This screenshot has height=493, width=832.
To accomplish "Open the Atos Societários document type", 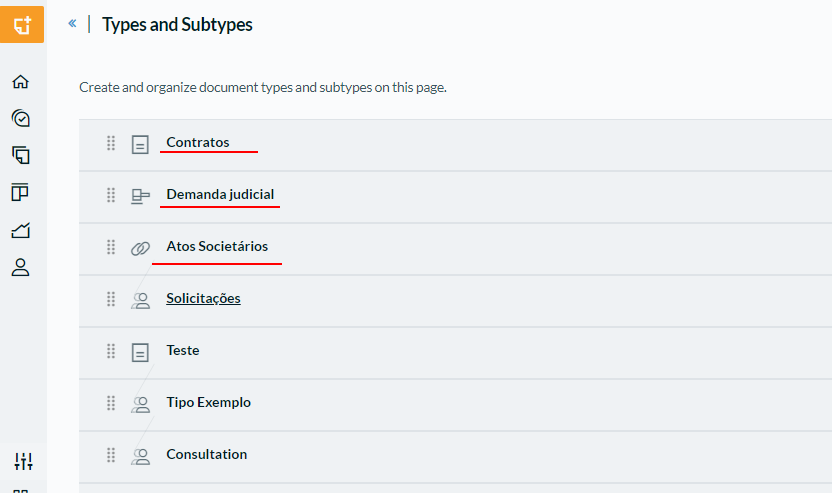I will coord(217,246).
